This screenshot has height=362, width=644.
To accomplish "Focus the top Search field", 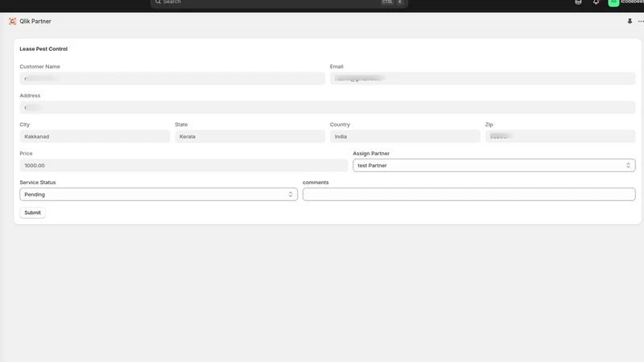I will pyautogui.click(x=279, y=2).
